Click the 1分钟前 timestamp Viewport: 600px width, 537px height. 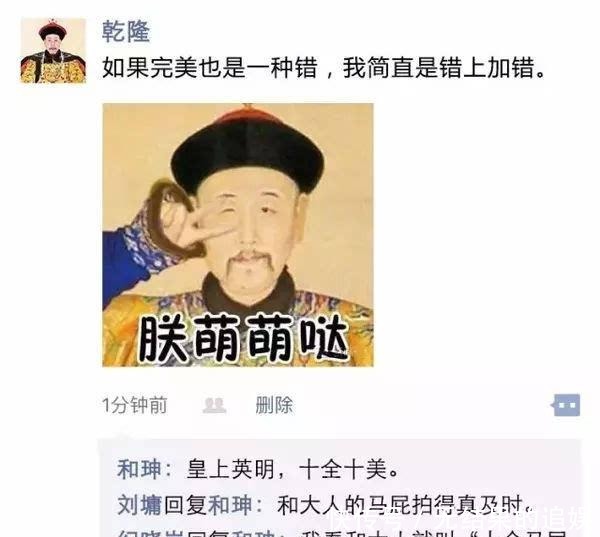tap(134, 405)
